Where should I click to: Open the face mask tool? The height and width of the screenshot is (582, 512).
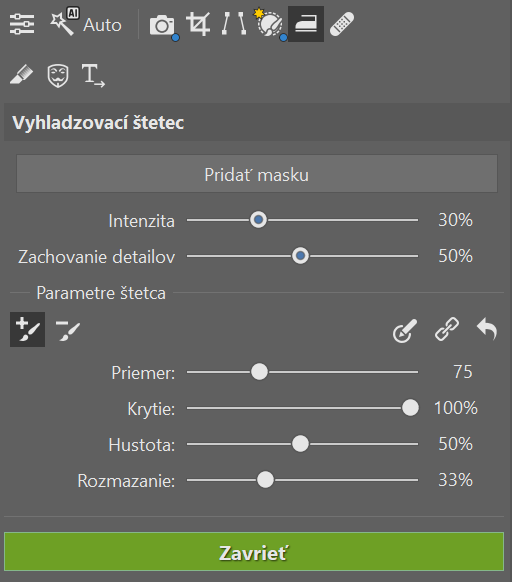(58, 75)
